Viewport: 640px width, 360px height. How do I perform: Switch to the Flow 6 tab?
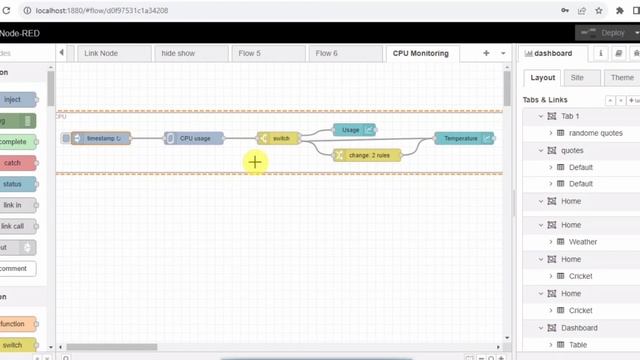(345, 53)
